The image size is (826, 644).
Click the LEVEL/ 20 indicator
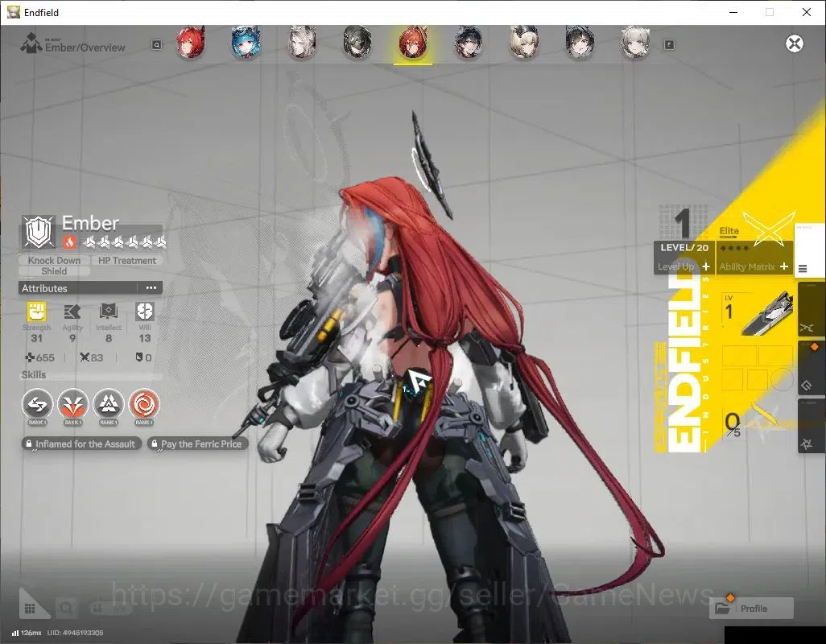[x=684, y=247]
